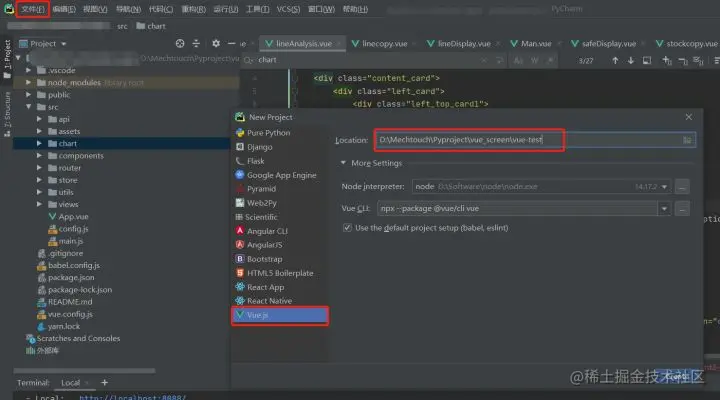Viewport: 720px width, 400px height.
Task: Expand the chart folder
Action: [39, 143]
